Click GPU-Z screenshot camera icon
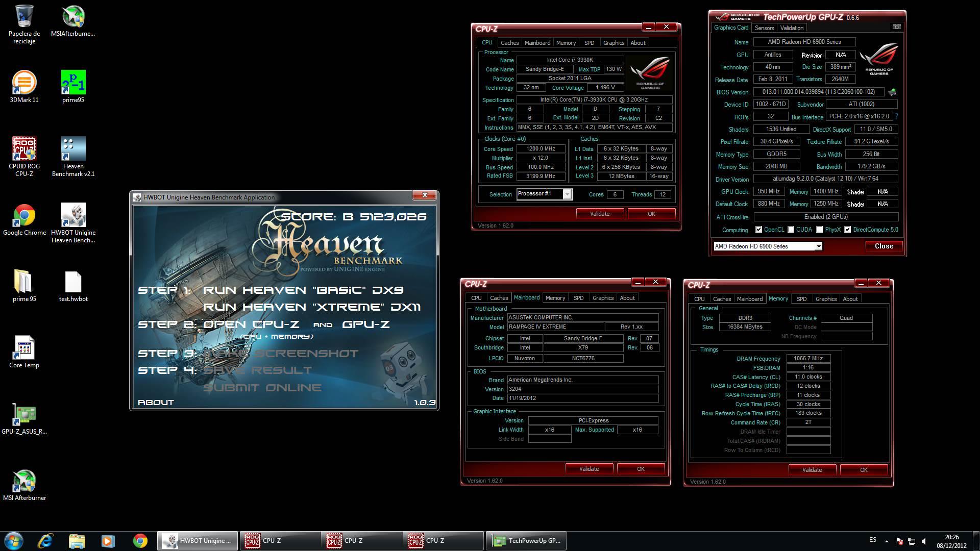The width and height of the screenshot is (980, 551). tap(896, 27)
